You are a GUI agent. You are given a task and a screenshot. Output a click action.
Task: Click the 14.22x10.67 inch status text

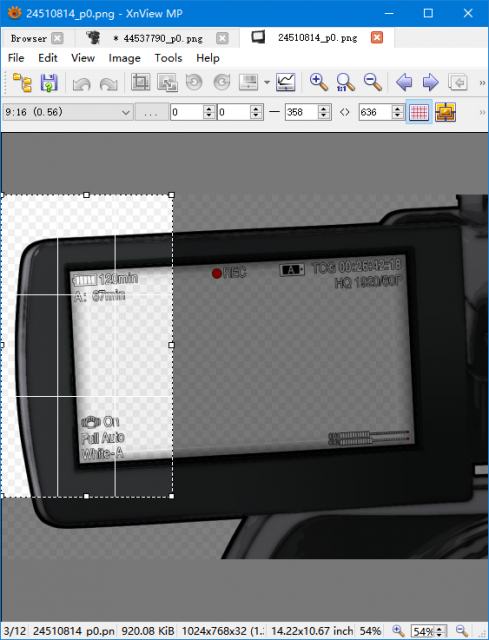(312, 631)
